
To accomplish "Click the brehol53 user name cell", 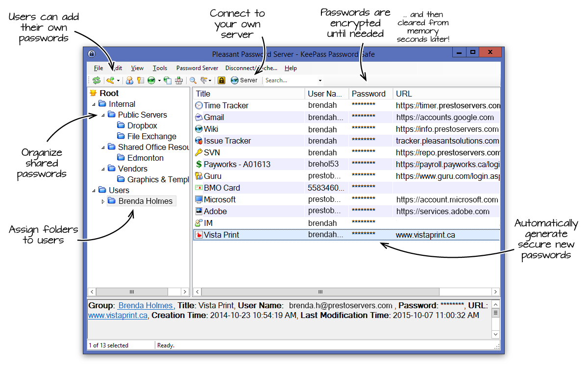I will click(x=323, y=164).
